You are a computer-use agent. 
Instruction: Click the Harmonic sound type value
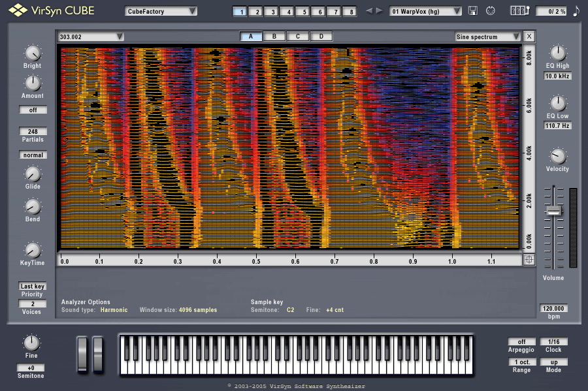114,309
